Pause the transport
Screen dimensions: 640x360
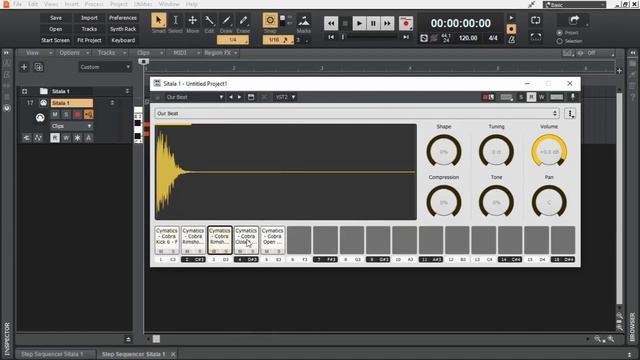click(373, 23)
